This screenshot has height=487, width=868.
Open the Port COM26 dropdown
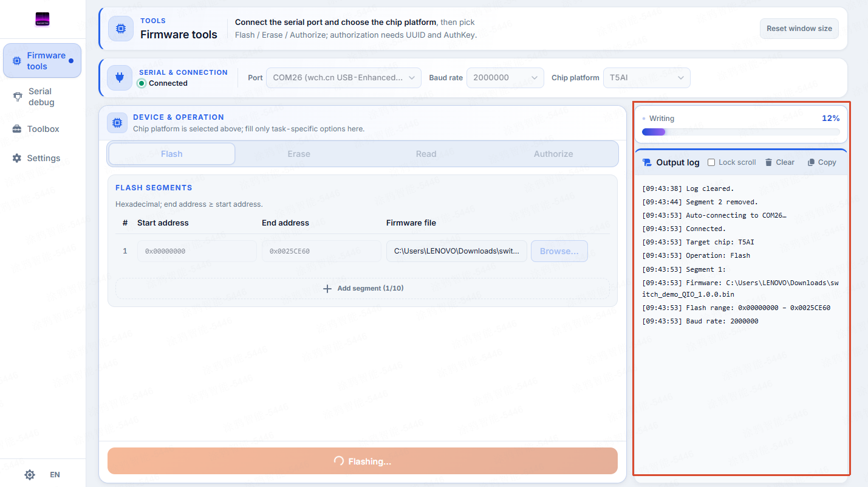pos(344,78)
